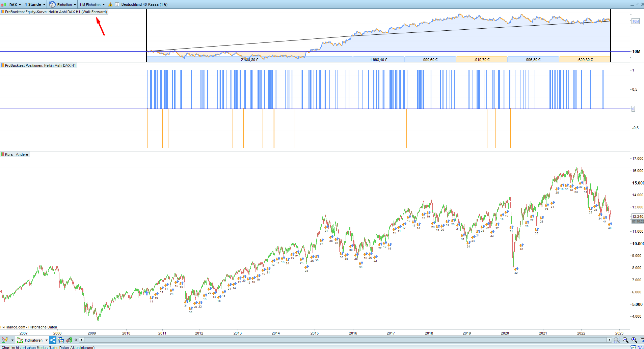
Task: Click the horizontal scrollbar left arrow
Action: 81,340
